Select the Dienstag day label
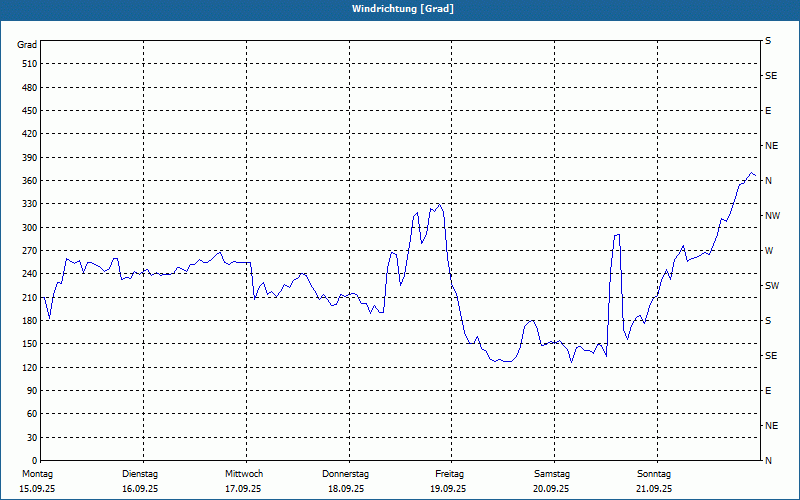This screenshot has width=800, height=500. [x=139, y=474]
